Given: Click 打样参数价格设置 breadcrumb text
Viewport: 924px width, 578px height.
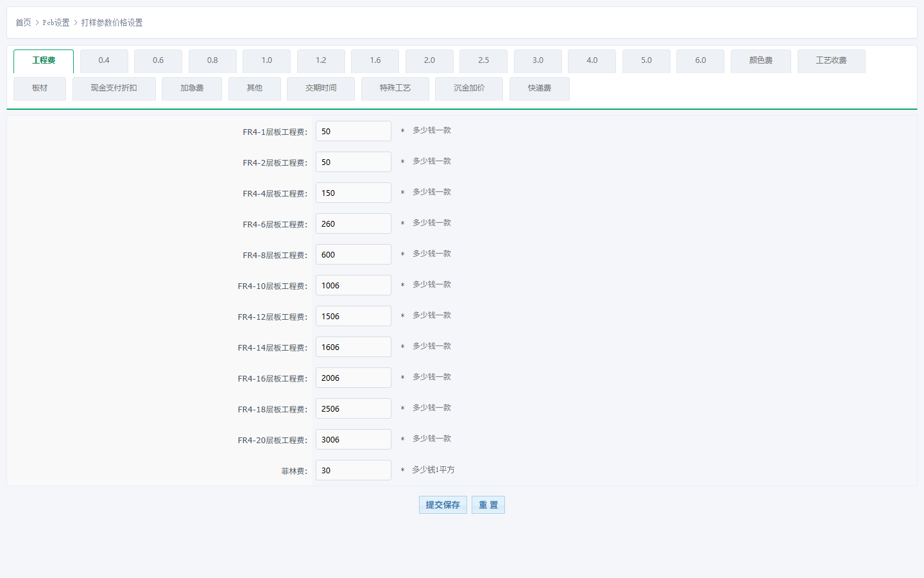Looking at the screenshot, I should tap(112, 22).
